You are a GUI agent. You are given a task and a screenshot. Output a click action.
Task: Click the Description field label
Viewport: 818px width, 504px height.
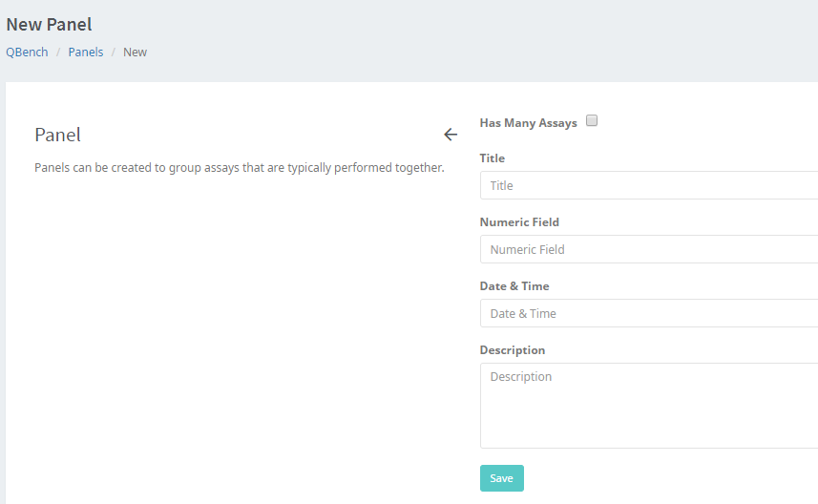[513, 350]
